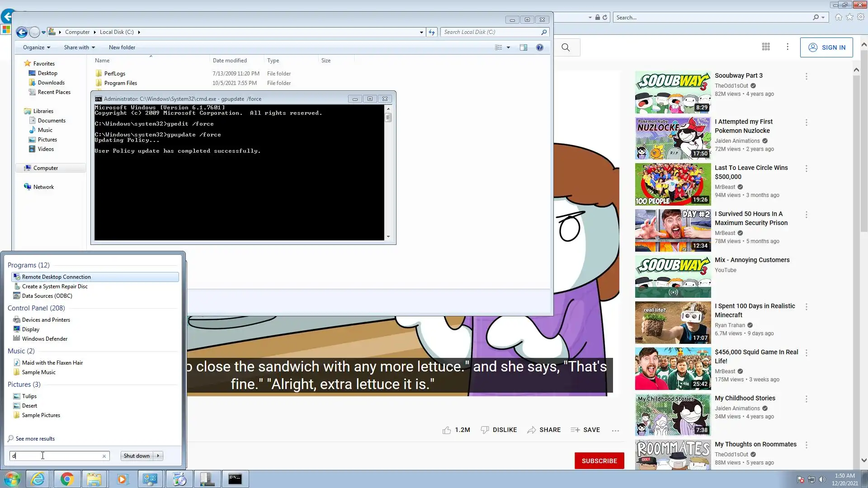Toggle the preview pane icon
The height and width of the screenshot is (488, 868).
coord(523,47)
